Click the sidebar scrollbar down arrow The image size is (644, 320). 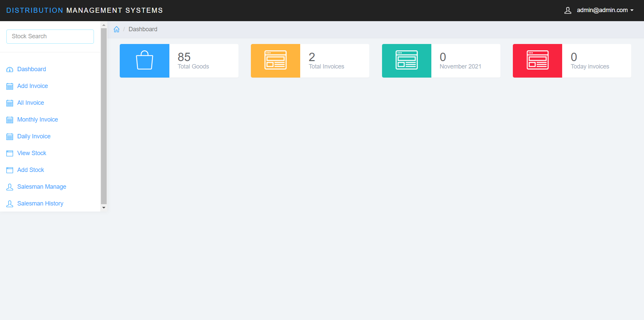pos(104,208)
